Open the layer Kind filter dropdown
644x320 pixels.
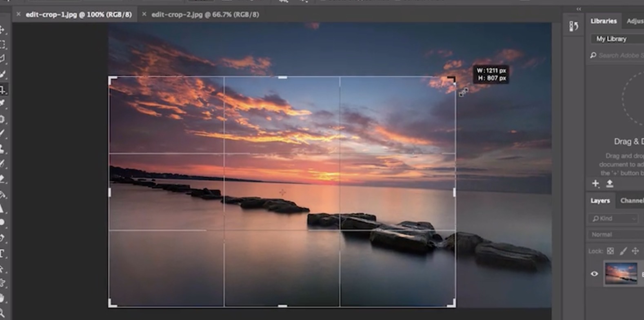tap(613, 218)
